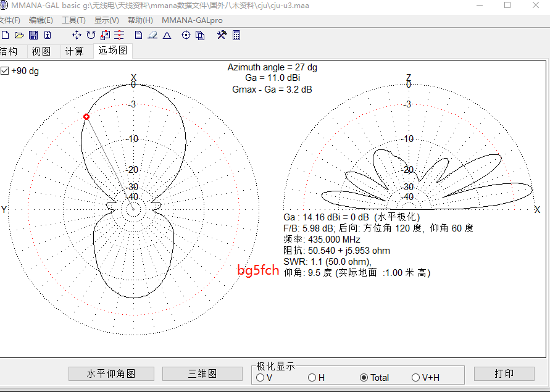Switch to the 计算 tab
The image size is (550, 392).
[75, 51]
